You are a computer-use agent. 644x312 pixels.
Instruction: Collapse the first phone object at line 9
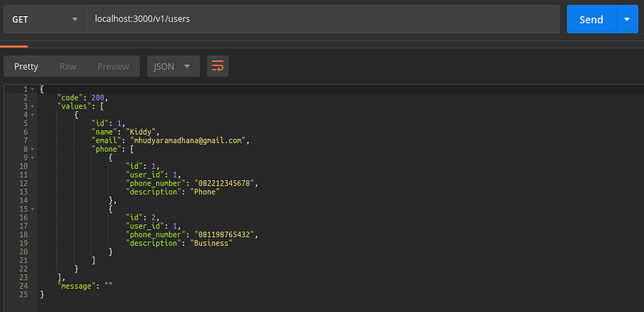(x=32, y=158)
